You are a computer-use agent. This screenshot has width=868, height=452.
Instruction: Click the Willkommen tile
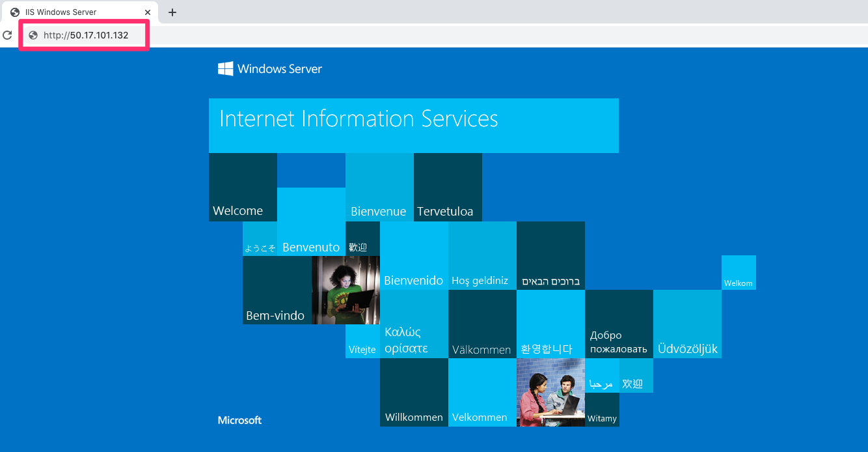(414, 392)
